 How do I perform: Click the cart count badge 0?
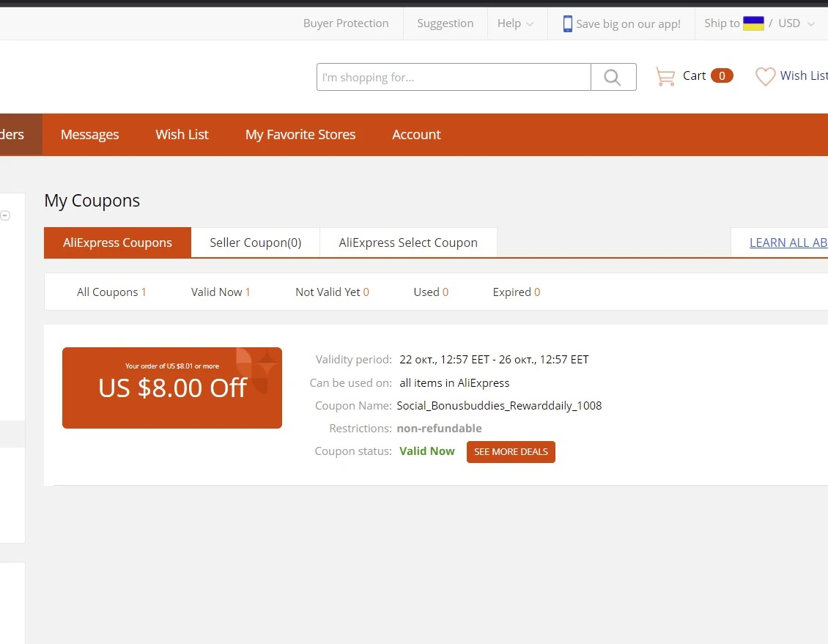click(722, 76)
